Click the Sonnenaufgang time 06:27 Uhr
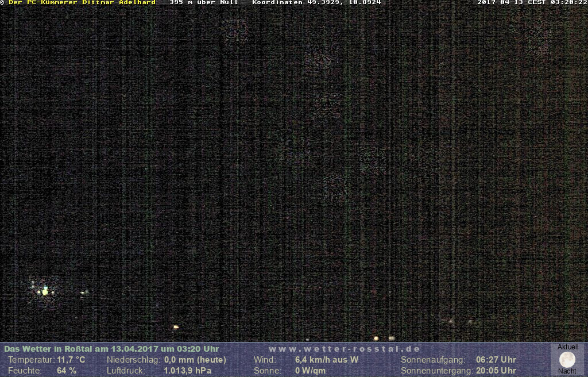 tap(496, 360)
